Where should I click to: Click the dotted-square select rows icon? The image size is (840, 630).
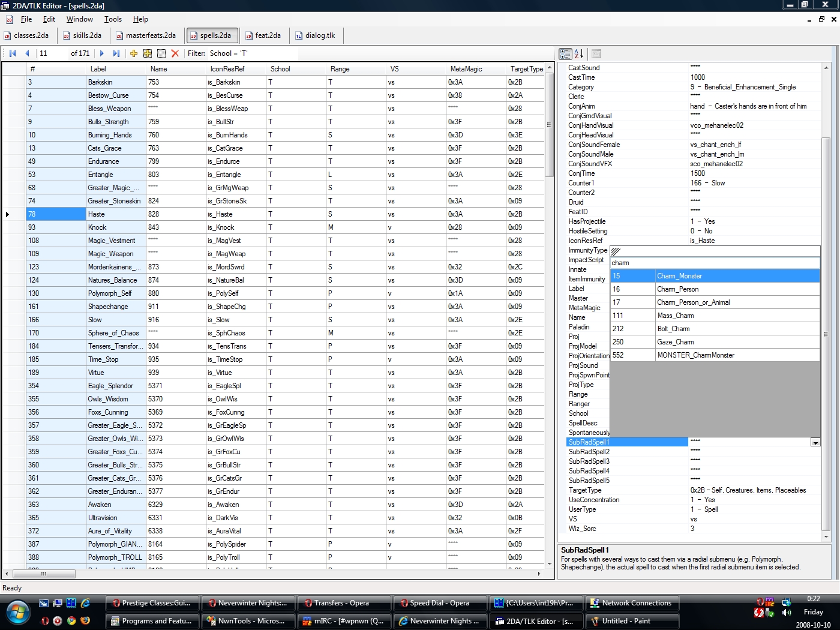pyautogui.click(x=161, y=53)
